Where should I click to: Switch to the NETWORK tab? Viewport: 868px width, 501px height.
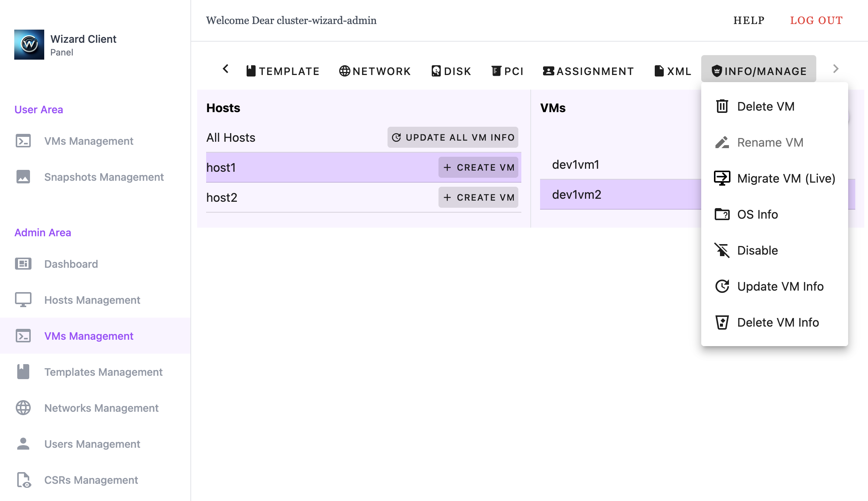coord(375,71)
